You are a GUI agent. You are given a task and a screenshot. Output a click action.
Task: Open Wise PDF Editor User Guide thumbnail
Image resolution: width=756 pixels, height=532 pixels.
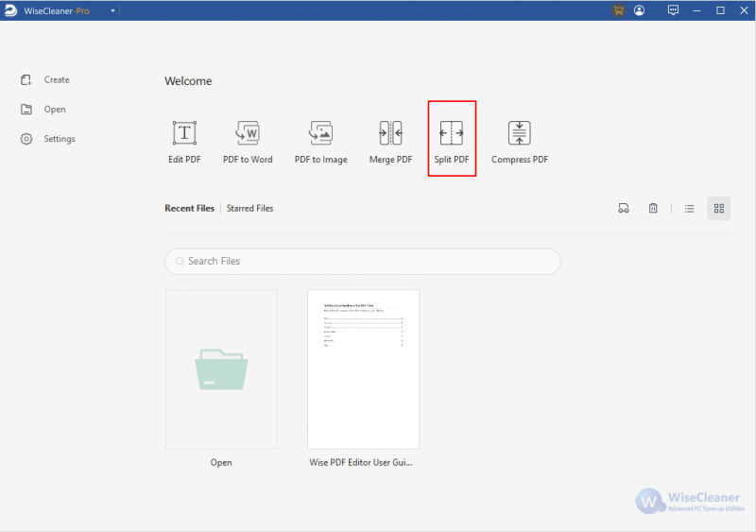[363, 369]
